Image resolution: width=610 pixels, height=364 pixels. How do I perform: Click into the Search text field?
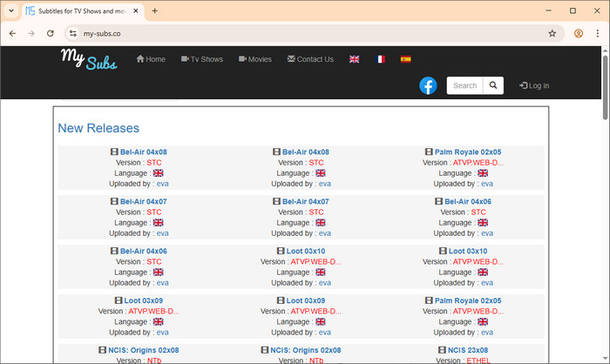point(464,85)
